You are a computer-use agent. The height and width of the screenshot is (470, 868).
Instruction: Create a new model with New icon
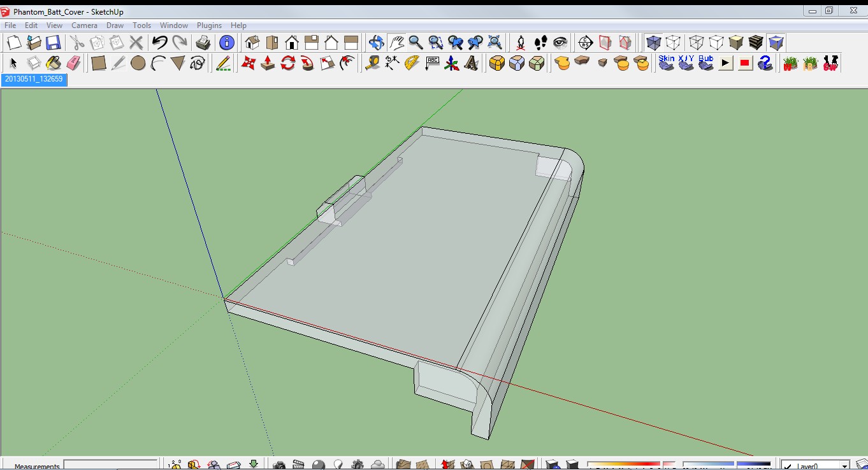14,43
